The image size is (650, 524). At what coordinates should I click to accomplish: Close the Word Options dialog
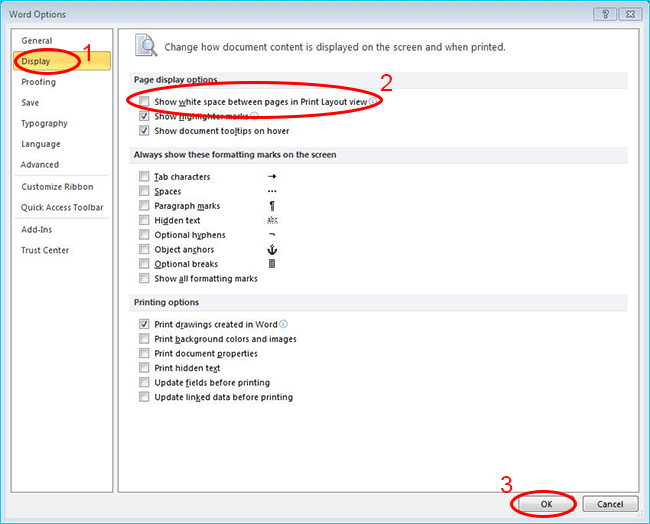(630, 15)
